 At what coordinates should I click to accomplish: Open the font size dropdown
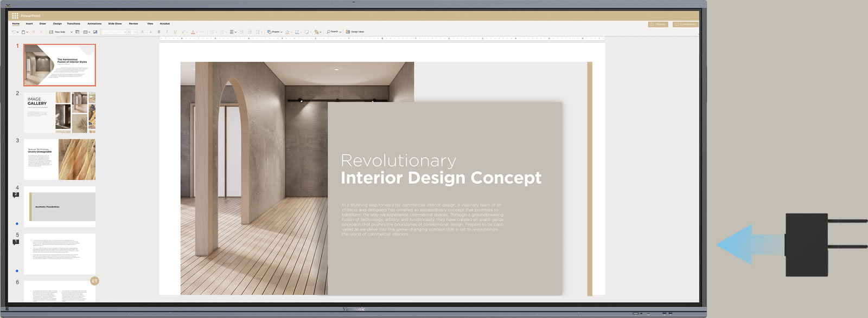pos(135,32)
